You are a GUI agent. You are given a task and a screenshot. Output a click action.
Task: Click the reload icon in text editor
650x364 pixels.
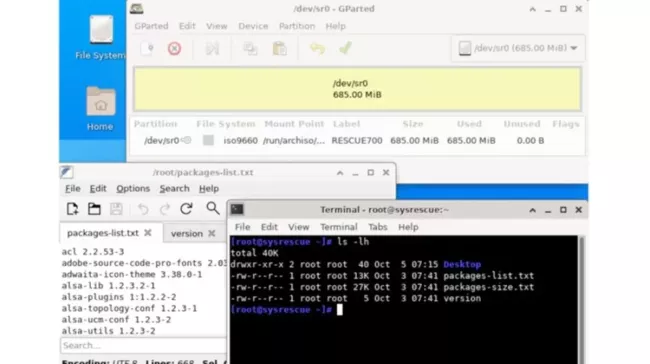point(186,209)
